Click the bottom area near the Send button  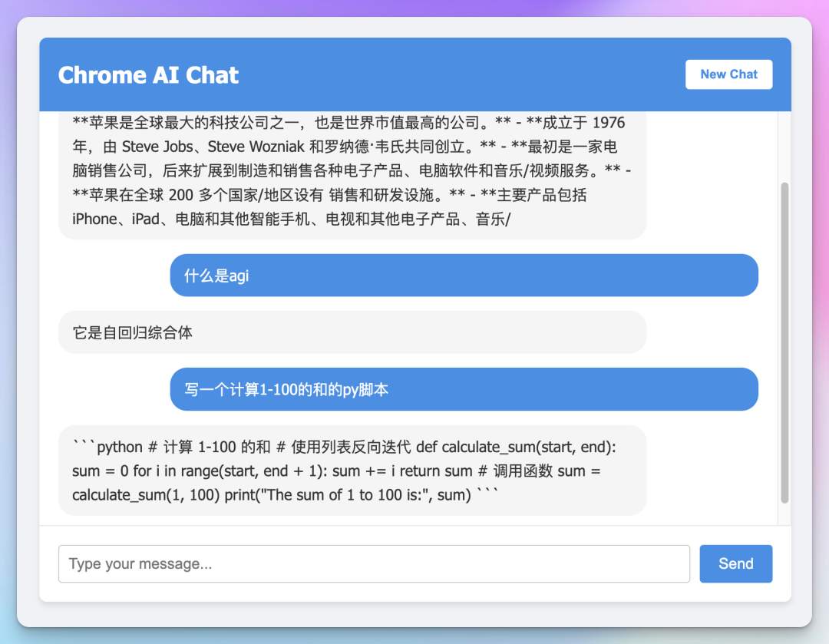pyautogui.click(x=735, y=563)
